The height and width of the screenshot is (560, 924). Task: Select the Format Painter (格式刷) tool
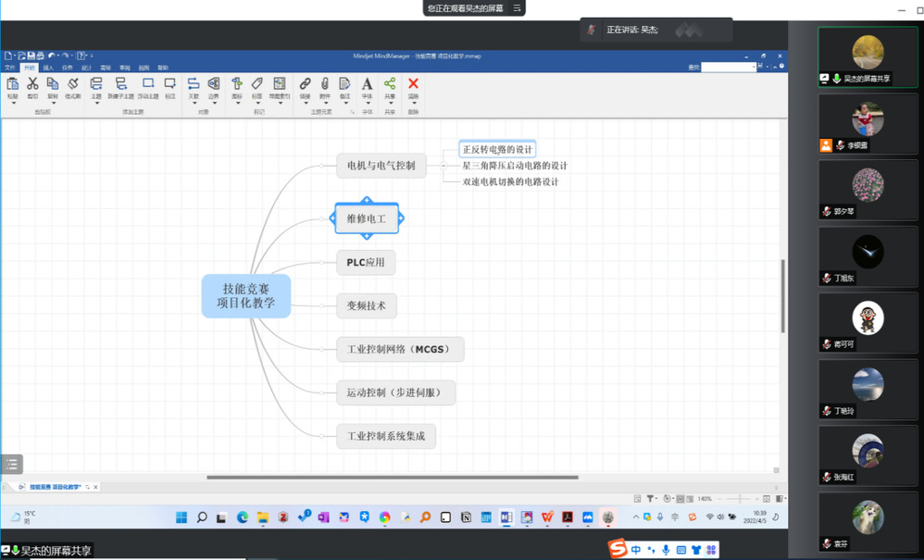tap(72, 84)
